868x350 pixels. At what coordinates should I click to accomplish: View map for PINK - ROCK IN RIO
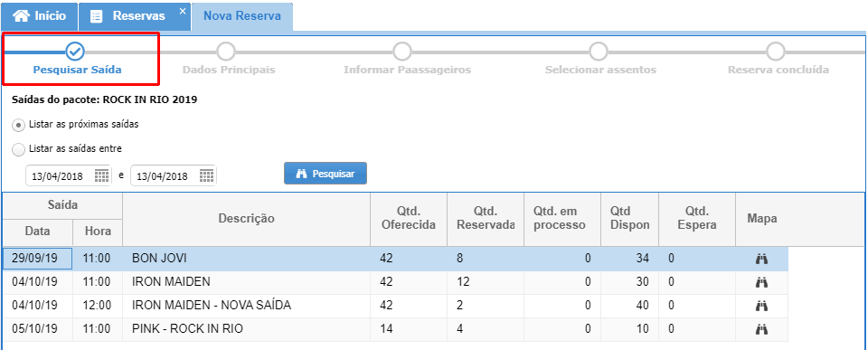click(x=762, y=329)
